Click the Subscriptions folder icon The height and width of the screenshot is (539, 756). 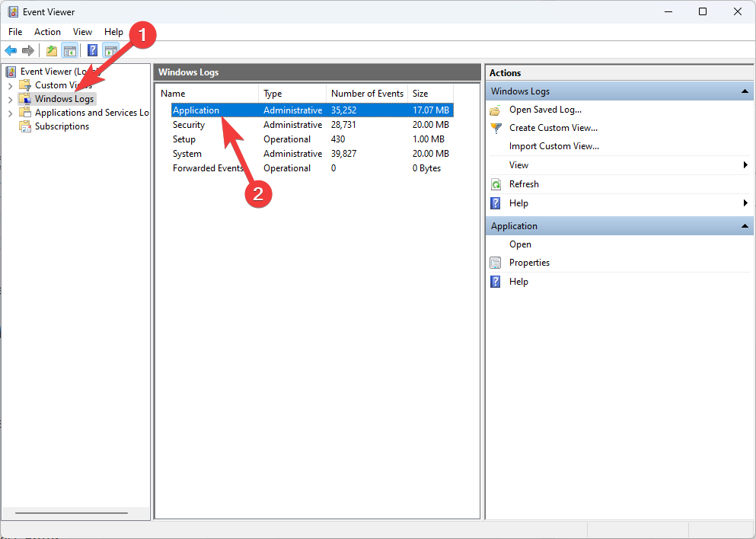click(24, 126)
